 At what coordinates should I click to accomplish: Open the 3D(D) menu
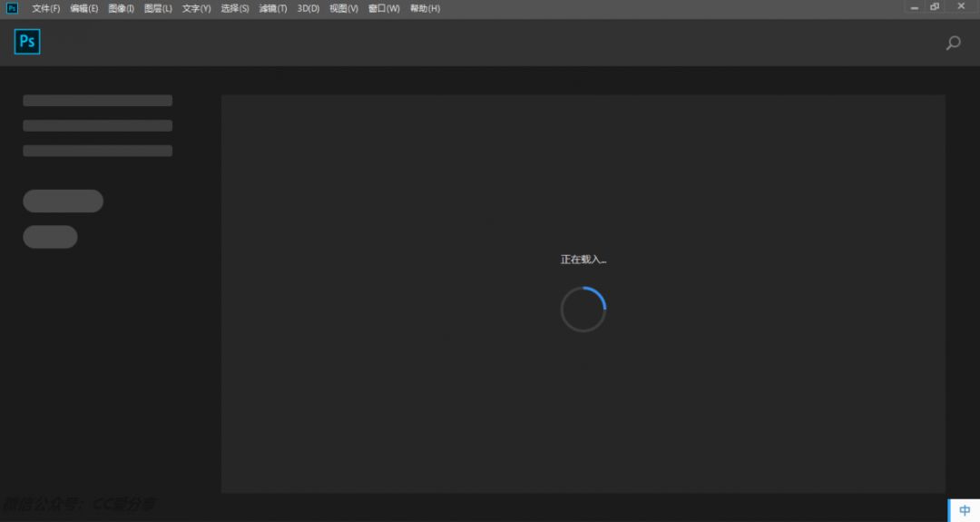click(309, 9)
